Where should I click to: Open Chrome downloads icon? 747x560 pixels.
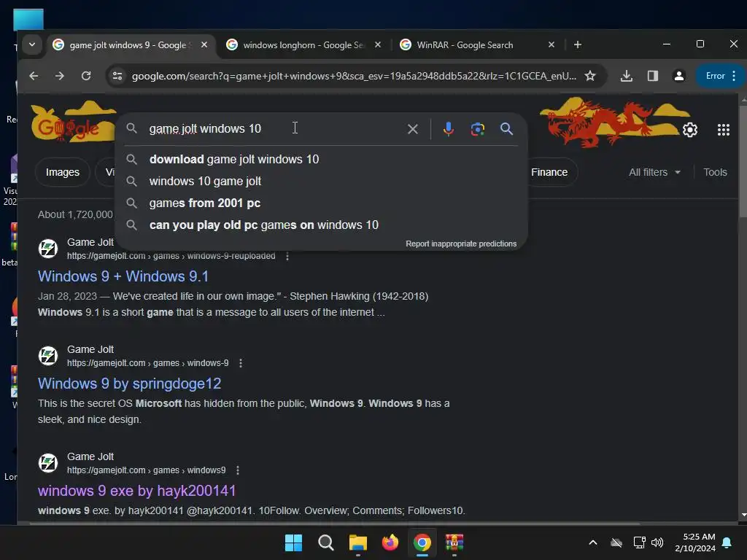[627, 76]
